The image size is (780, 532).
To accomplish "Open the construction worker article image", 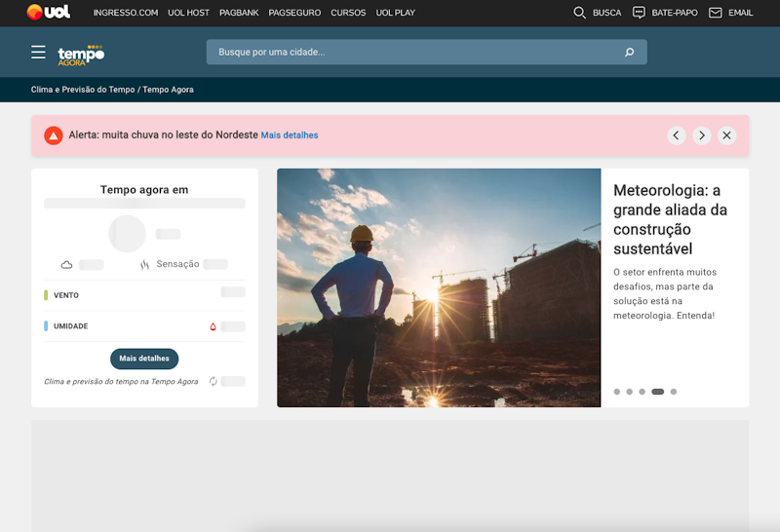I will coord(439,287).
